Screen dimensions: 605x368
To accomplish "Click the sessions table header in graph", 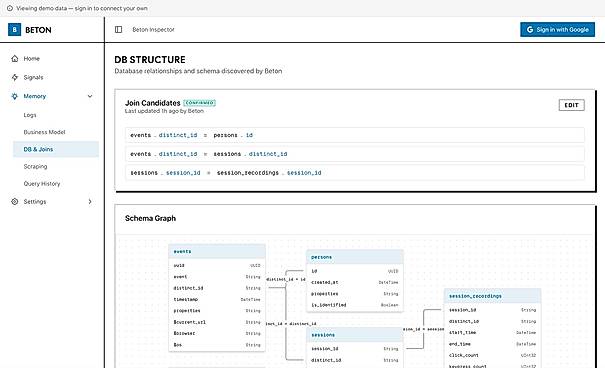I will click(x=355, y=335).
